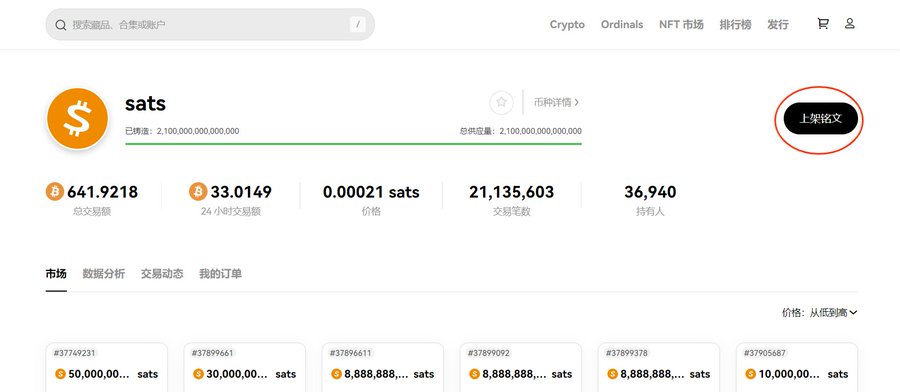Click the coin icon on listing #37899092
Image resolution: width=900 pixels, height=392 pixels.
(x=475, y=374)
